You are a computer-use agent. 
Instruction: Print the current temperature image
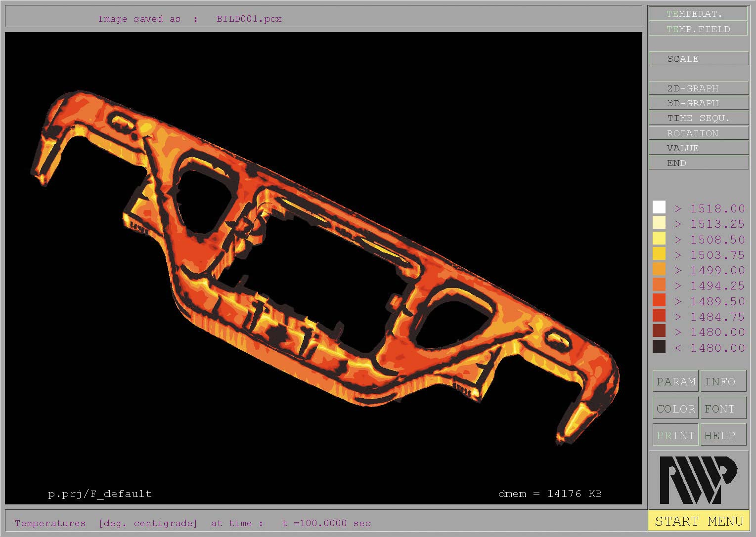[x=675, y=435]
